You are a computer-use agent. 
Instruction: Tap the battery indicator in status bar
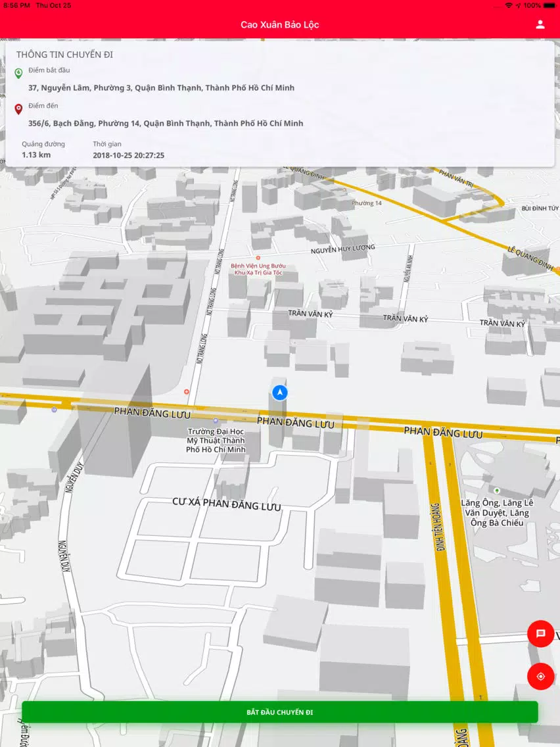[x=548, y=5]
